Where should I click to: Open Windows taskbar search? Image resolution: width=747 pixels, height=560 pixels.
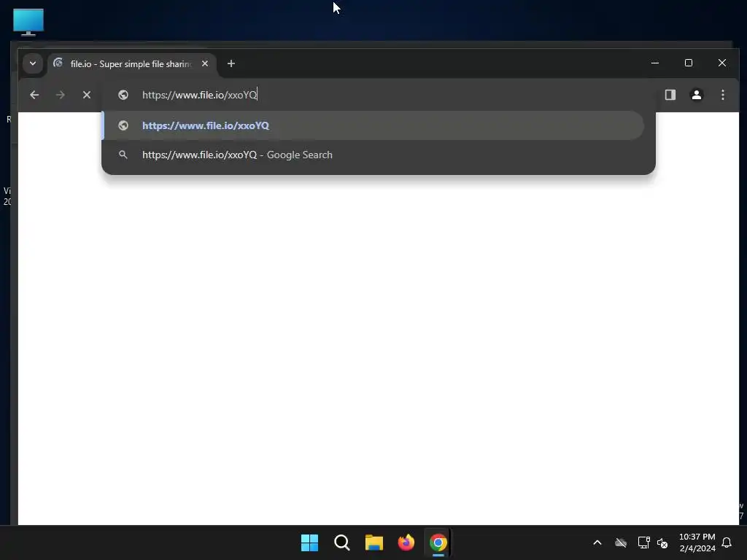pyautogui.click(x=341, y=542)
